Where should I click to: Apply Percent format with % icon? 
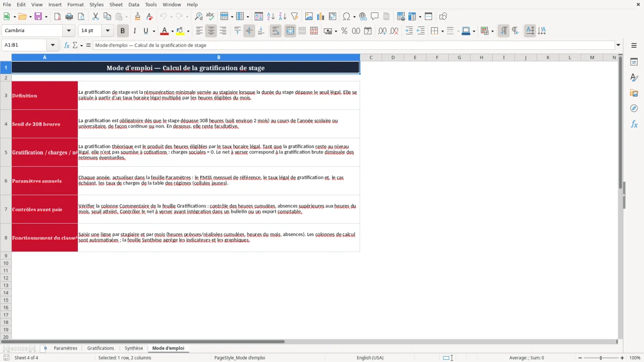[344, 31]
